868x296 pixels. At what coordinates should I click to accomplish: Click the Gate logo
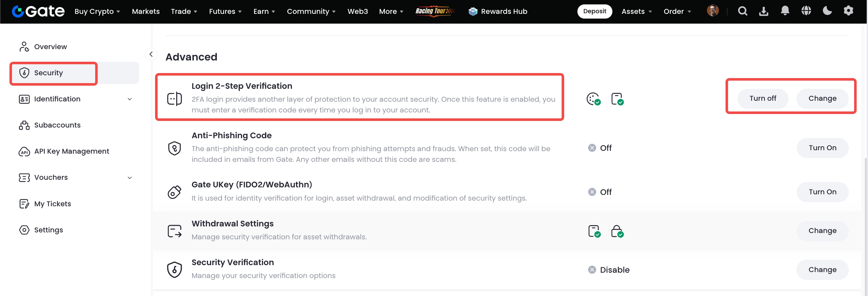tap(38, 11)
